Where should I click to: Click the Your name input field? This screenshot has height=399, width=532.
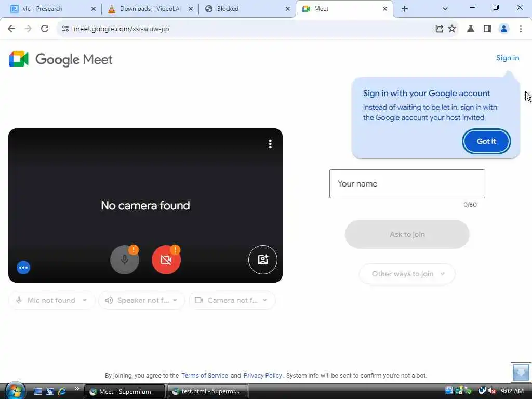(407, 184)
